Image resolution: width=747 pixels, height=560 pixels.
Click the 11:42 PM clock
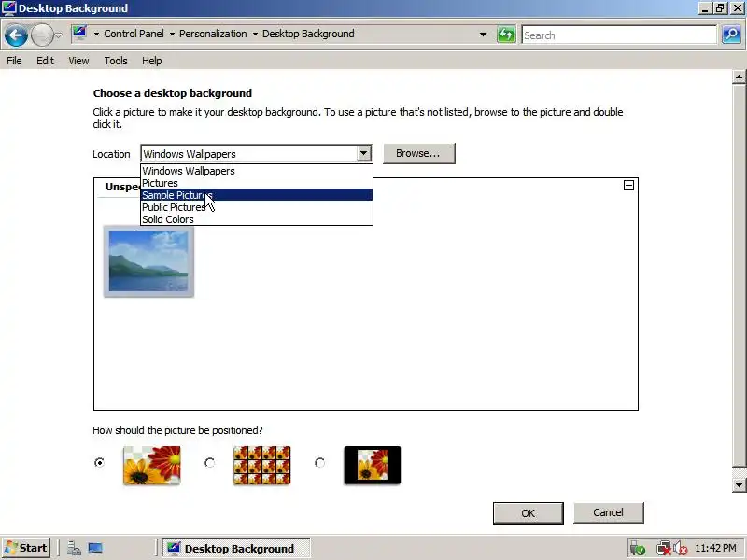coord(715,548)
